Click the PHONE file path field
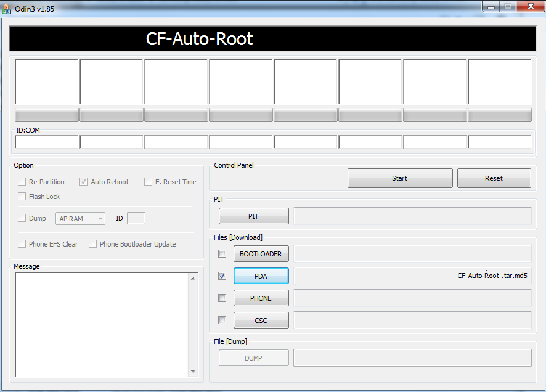Viewport: 546px width, 392px height. pos(413,298)
